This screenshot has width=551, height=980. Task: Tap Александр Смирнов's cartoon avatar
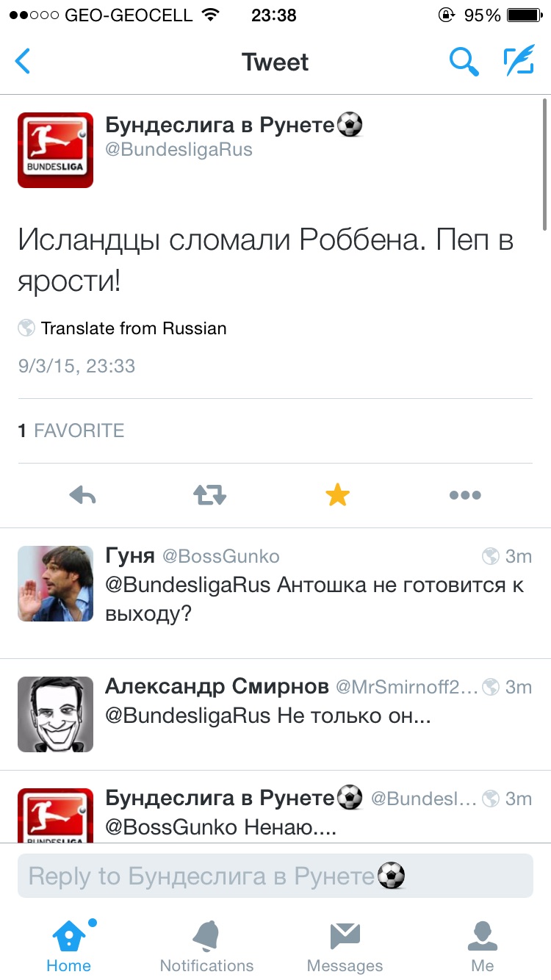coord(55,714)
